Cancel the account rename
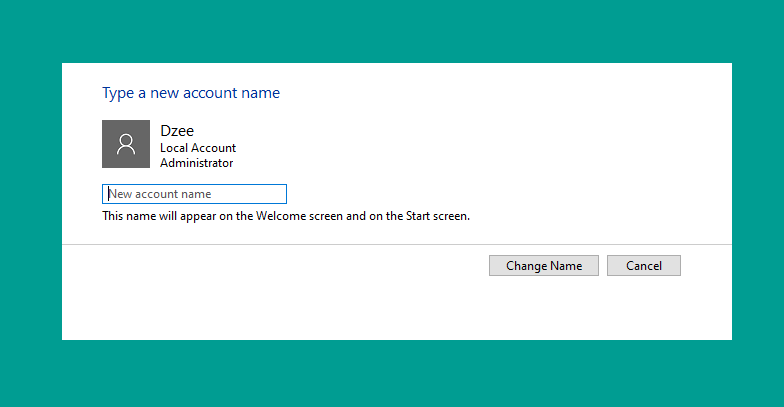Screen dimensions: 784x407 point(644,266)
